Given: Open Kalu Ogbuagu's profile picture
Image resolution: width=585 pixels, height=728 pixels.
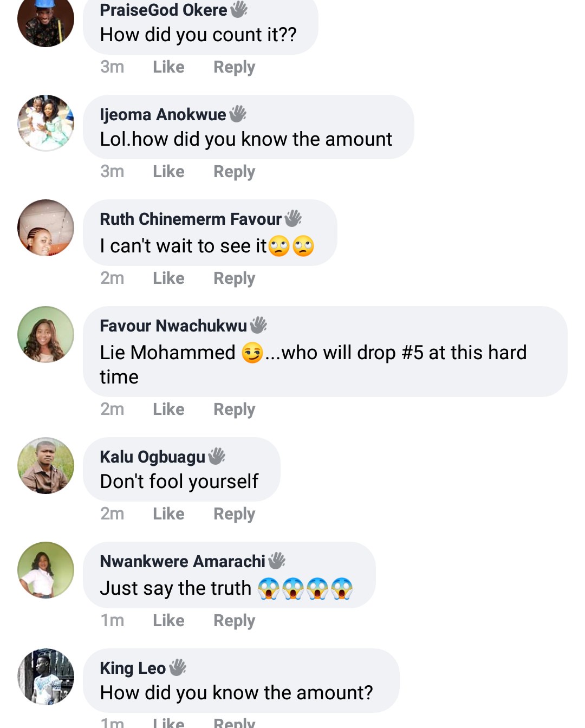Looking at the screenshot, I should pyautogui.click(x=46, y=466).
